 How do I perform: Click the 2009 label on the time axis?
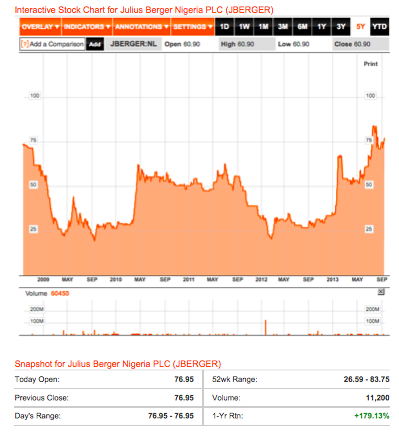[43, 279]
